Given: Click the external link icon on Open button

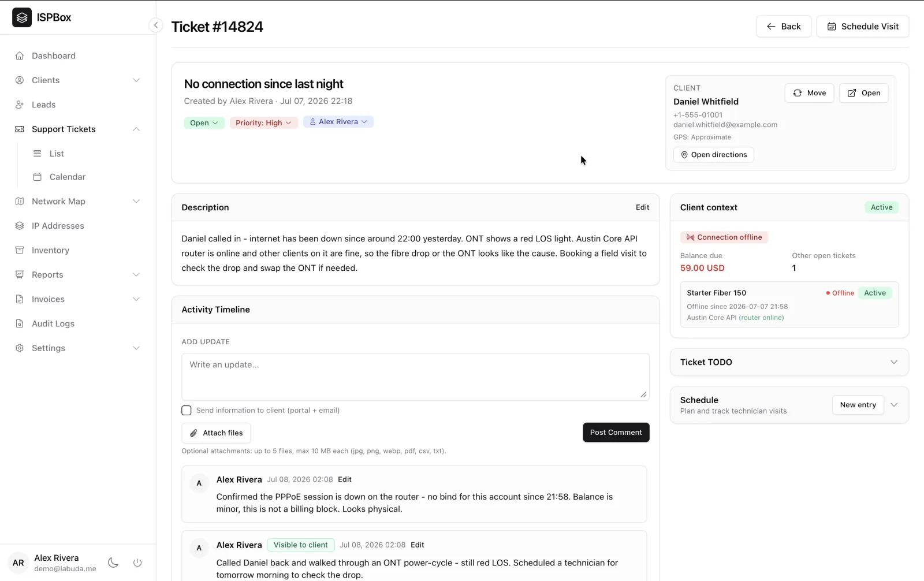Looking at the screenshot, I should [852, 93].
